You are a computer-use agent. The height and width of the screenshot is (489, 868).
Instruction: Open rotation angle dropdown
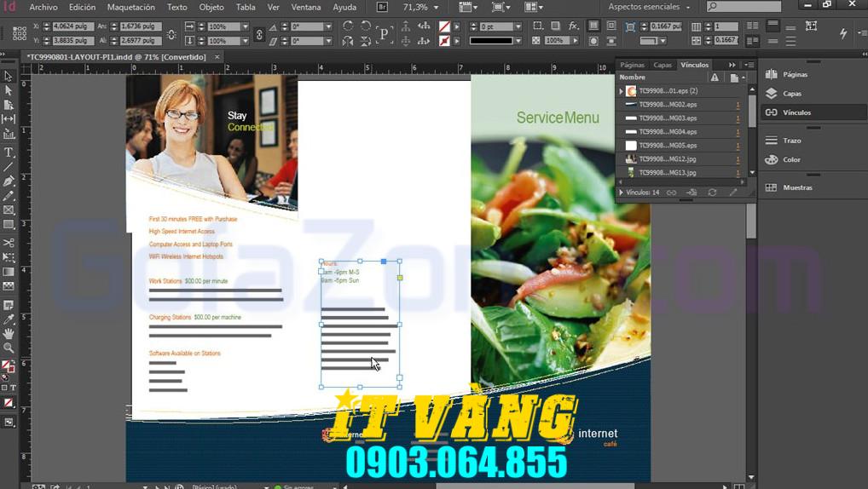[x=328, y=26]
